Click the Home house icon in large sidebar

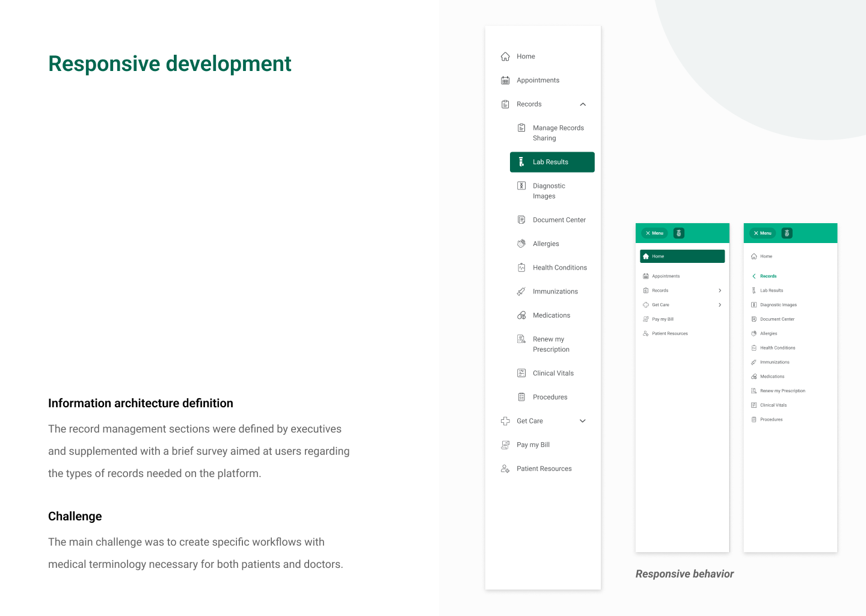505,57
